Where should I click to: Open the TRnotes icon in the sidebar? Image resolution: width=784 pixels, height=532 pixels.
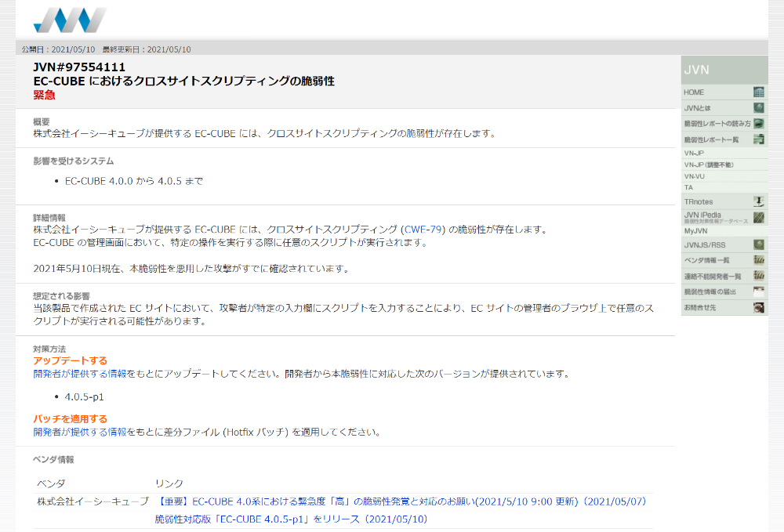click(x=758, y=202)
